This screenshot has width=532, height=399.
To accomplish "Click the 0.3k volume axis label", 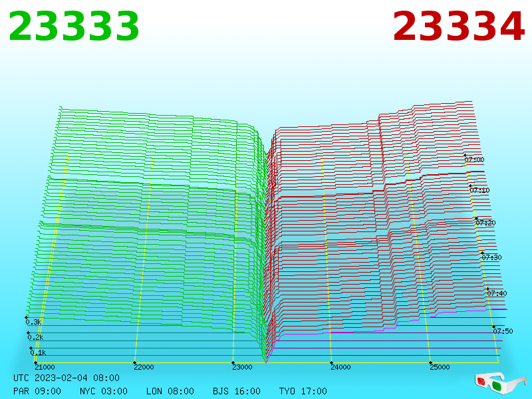I will click(33, 322).
